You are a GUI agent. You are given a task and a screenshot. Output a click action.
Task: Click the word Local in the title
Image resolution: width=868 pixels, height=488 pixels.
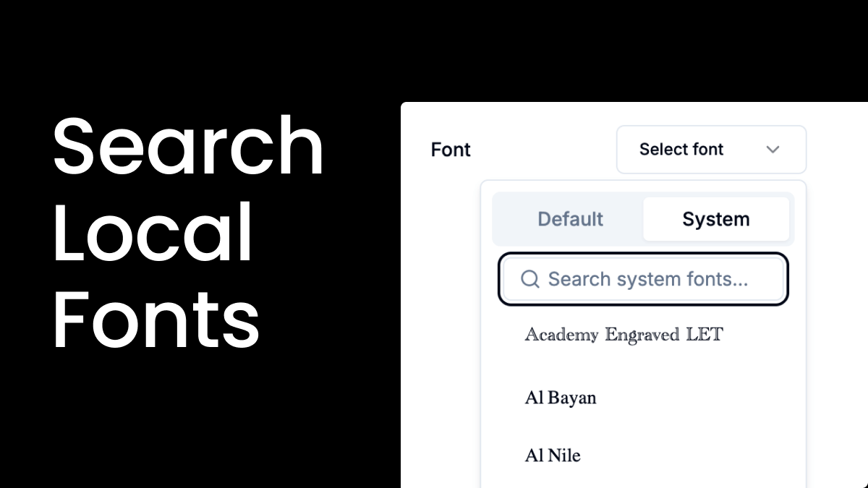tap(153, 234)
